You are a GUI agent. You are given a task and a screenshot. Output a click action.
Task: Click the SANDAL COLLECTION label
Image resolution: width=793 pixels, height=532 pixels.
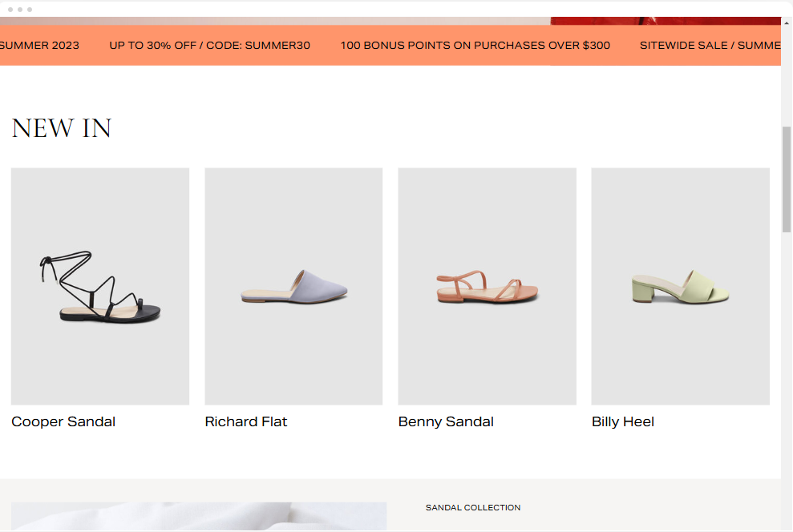(473, 507)
